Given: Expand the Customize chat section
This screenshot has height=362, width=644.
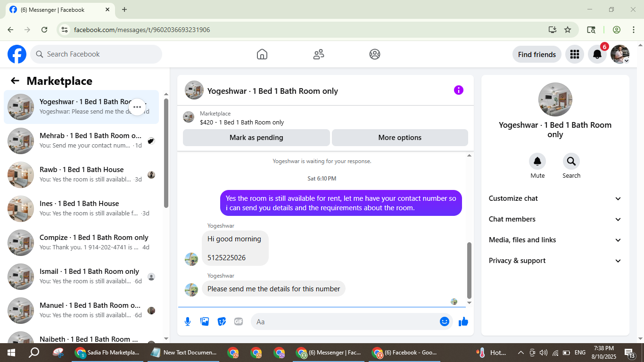Looking at the screenshot, I should [x=555, y=198].
